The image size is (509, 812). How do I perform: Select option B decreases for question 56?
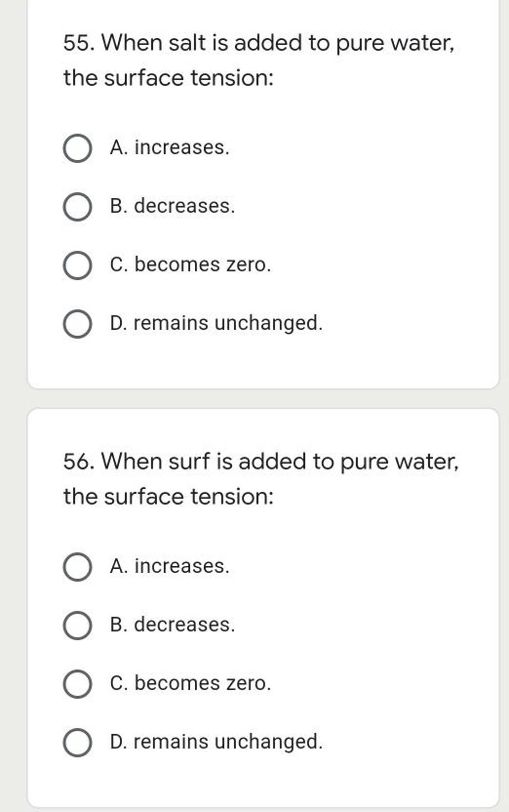77,626
